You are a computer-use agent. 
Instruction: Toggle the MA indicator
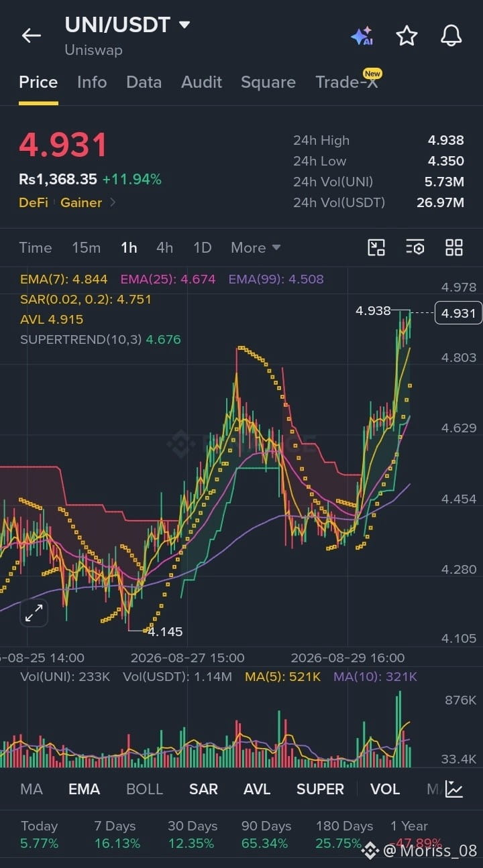tap(32, 789)
